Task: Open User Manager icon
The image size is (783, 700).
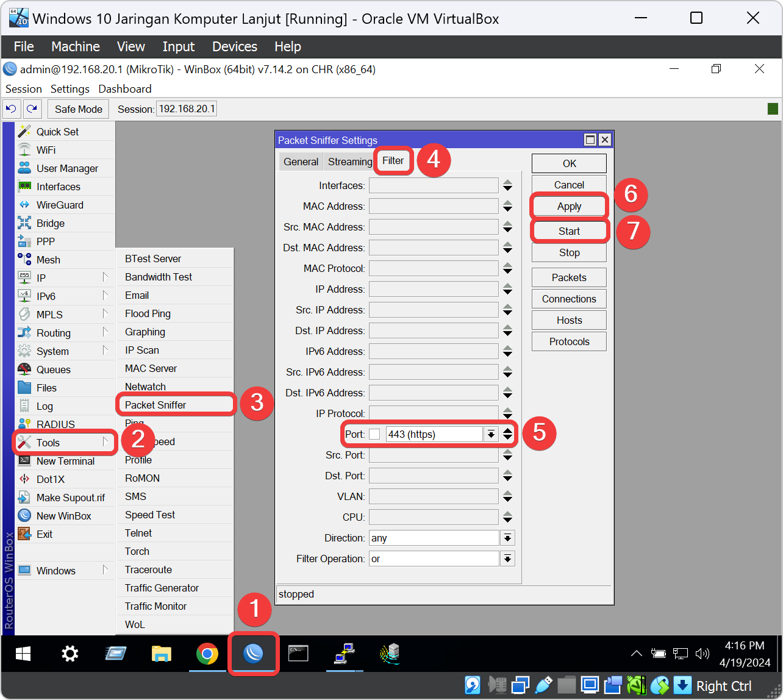Action: pos(24,168)
